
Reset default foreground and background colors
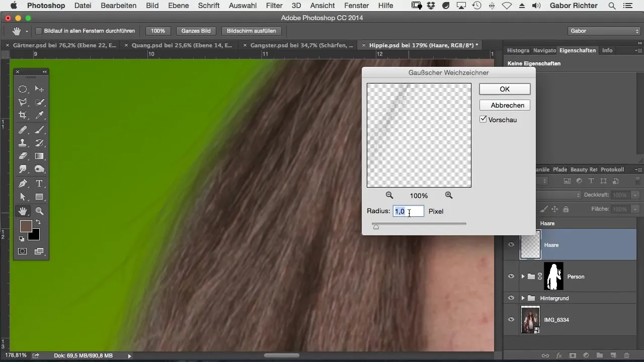22,239
